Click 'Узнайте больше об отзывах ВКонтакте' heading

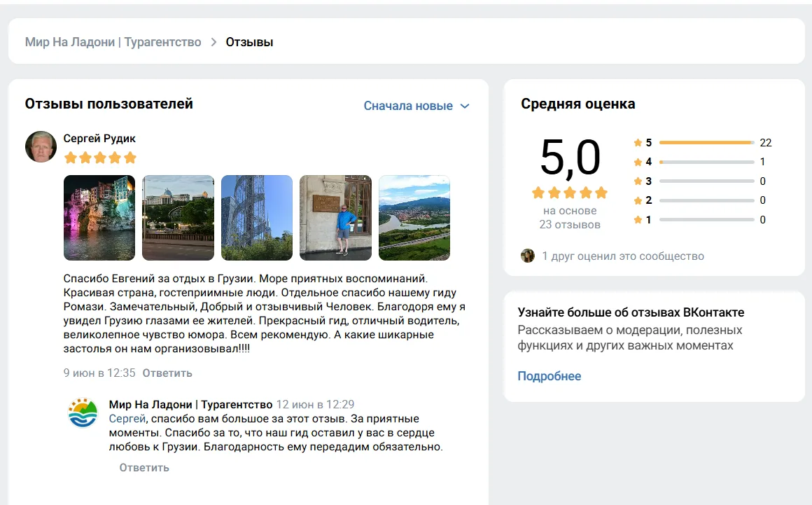(631, 312)
